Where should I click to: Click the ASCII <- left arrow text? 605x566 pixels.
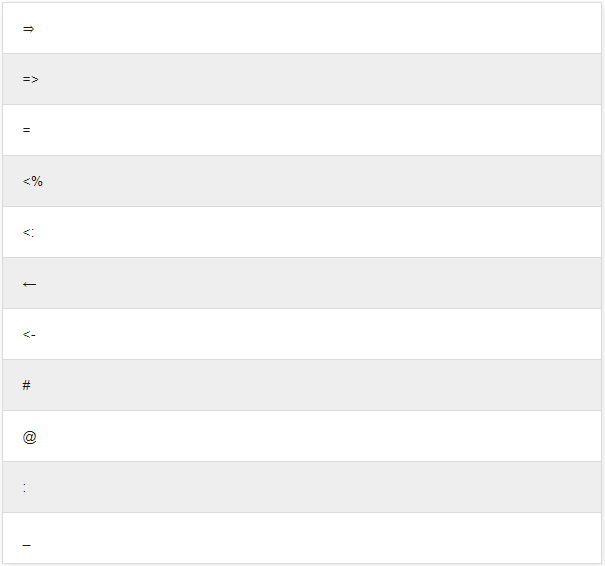point(29,335)
